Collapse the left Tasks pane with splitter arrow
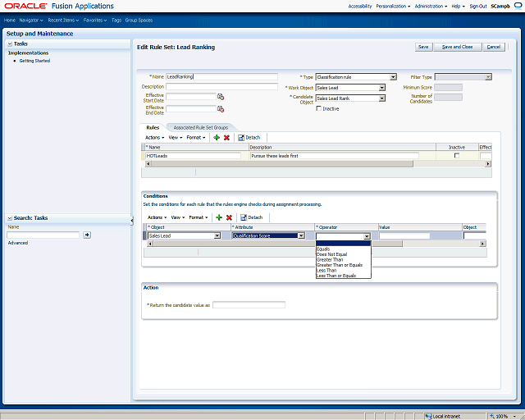 pos(132,221)
